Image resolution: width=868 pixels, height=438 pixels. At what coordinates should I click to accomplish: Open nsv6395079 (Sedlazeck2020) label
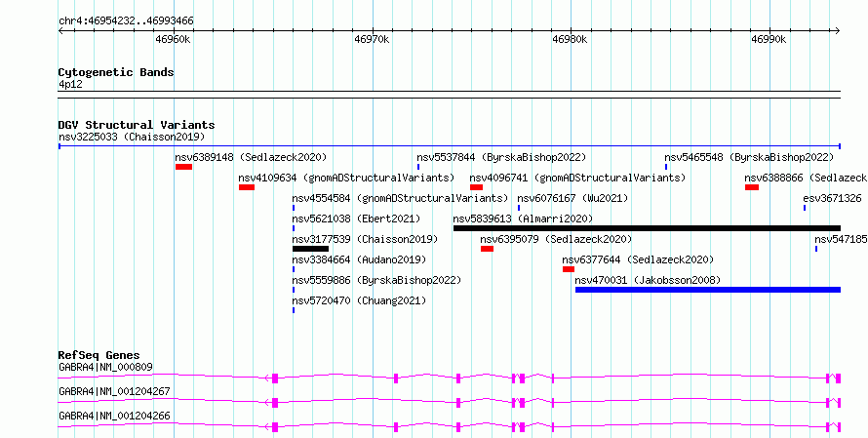pyautogui.click(x=556, y=239)
